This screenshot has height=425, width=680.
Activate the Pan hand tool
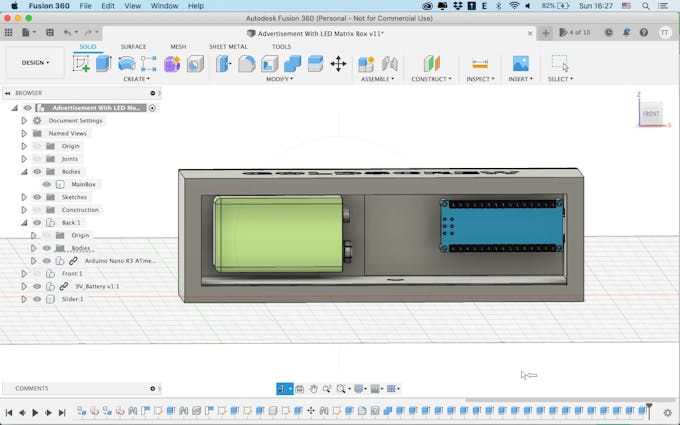tap(313, 389)
